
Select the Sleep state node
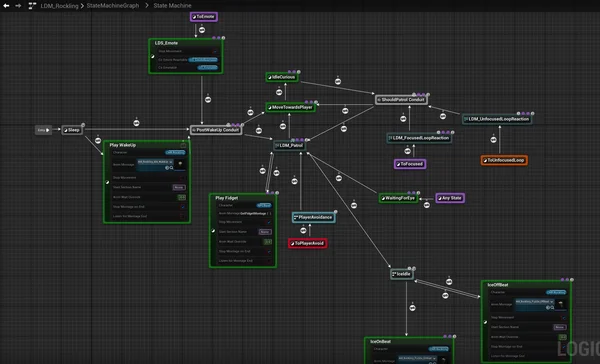click(72, 130)
